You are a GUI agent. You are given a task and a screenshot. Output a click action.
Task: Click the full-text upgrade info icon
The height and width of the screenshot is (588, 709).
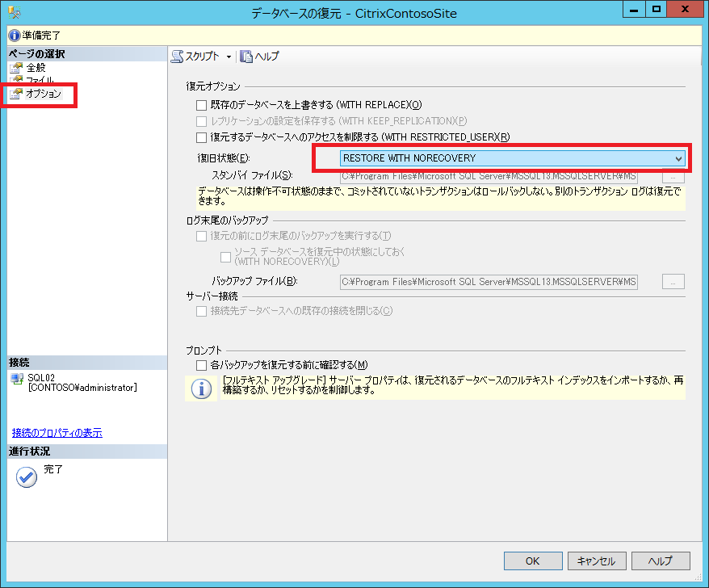(x=200, y=388)
